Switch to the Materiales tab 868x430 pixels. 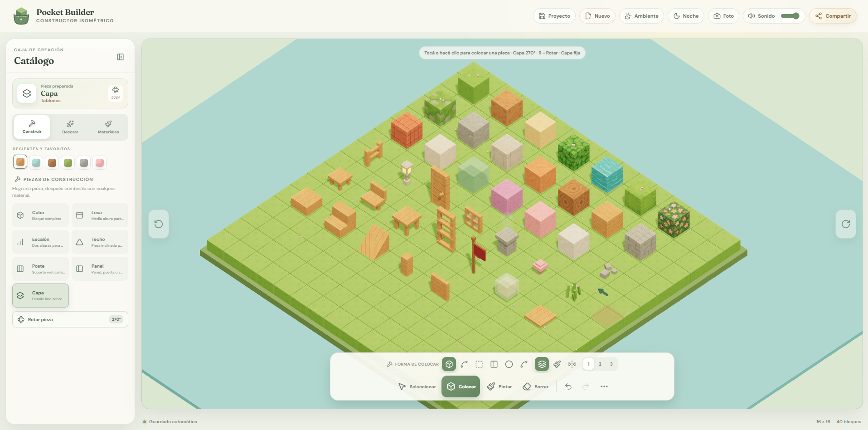coord(108,127)
